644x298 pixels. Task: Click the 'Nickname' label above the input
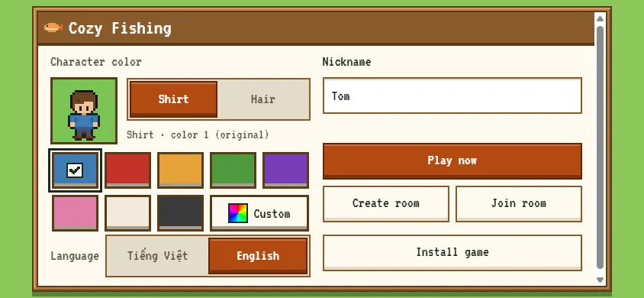(x=346, y=62)
